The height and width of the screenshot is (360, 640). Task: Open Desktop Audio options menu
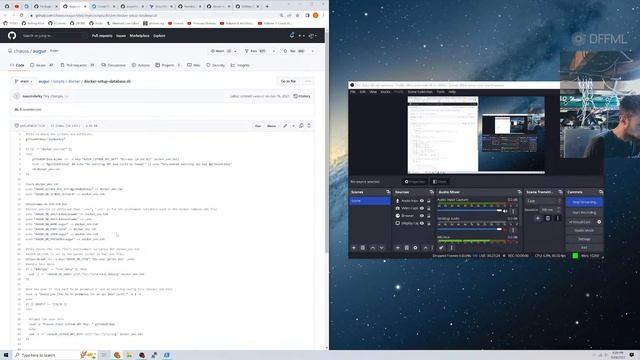[x=513, y=230]
